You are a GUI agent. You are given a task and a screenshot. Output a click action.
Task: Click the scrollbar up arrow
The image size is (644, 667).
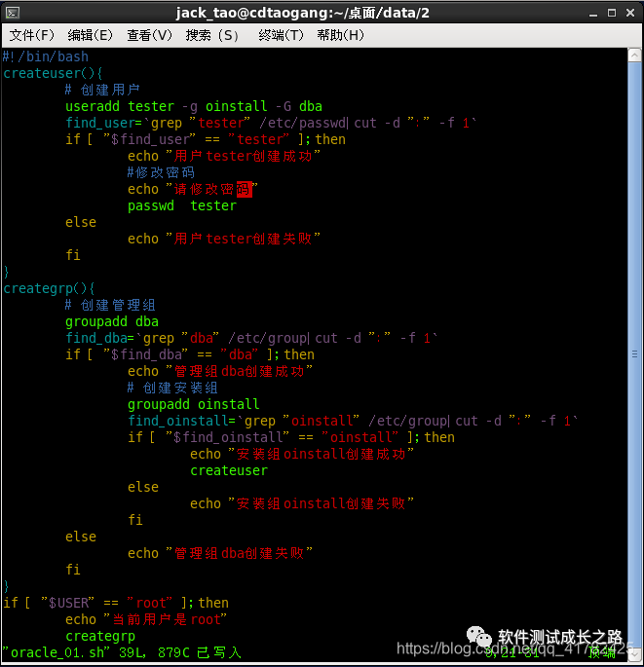(634, 56)
